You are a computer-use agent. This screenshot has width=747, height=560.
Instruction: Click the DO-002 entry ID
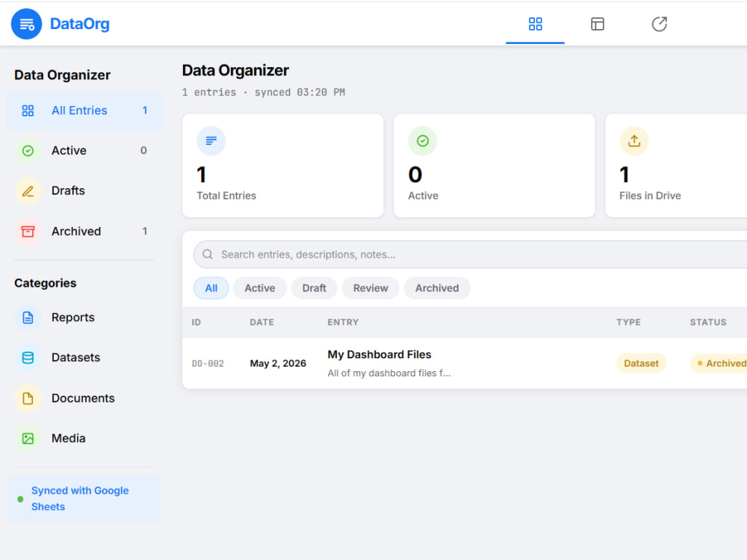(208, 364)
